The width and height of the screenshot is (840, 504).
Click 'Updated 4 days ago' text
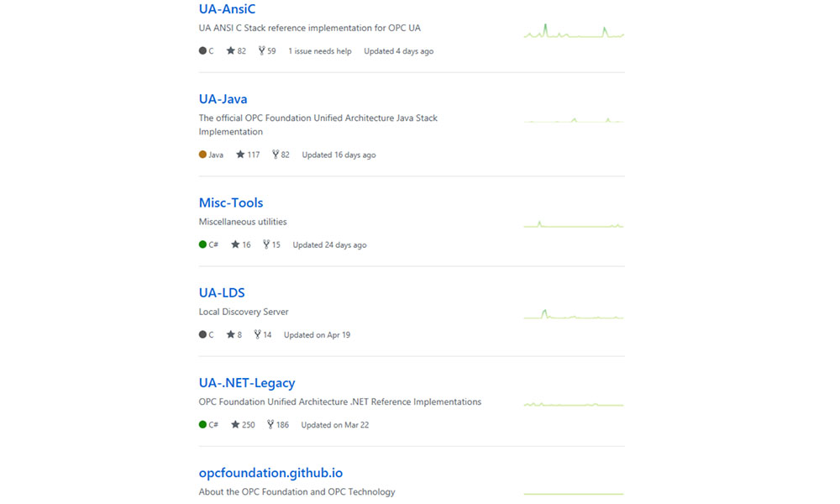click(398, 51)
